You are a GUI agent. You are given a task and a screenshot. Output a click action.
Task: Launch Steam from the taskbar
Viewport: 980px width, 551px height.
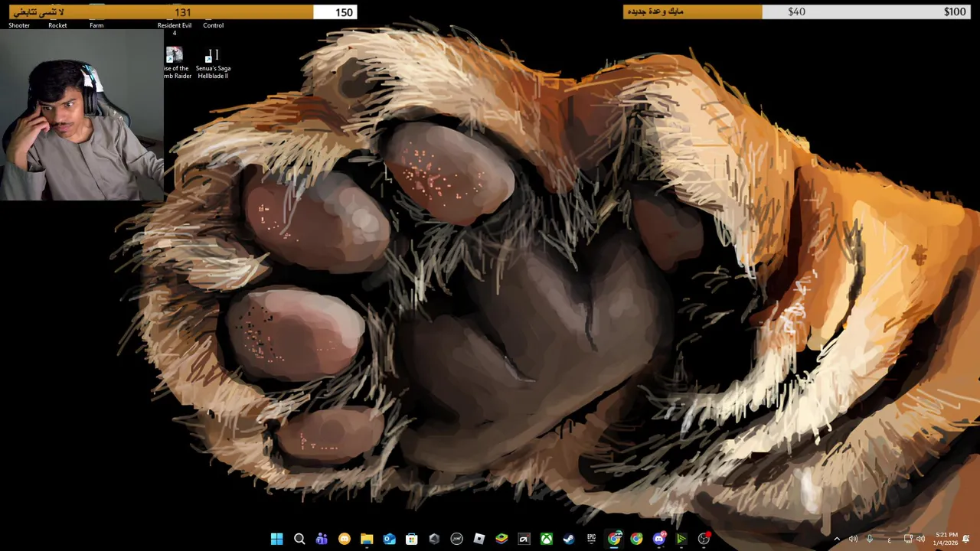[x=569, y=539]
